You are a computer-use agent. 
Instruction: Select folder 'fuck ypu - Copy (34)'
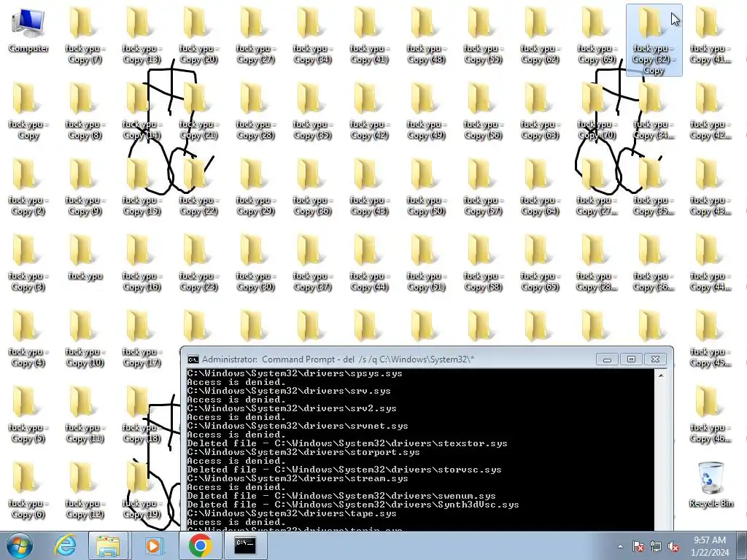coord(312,36)
